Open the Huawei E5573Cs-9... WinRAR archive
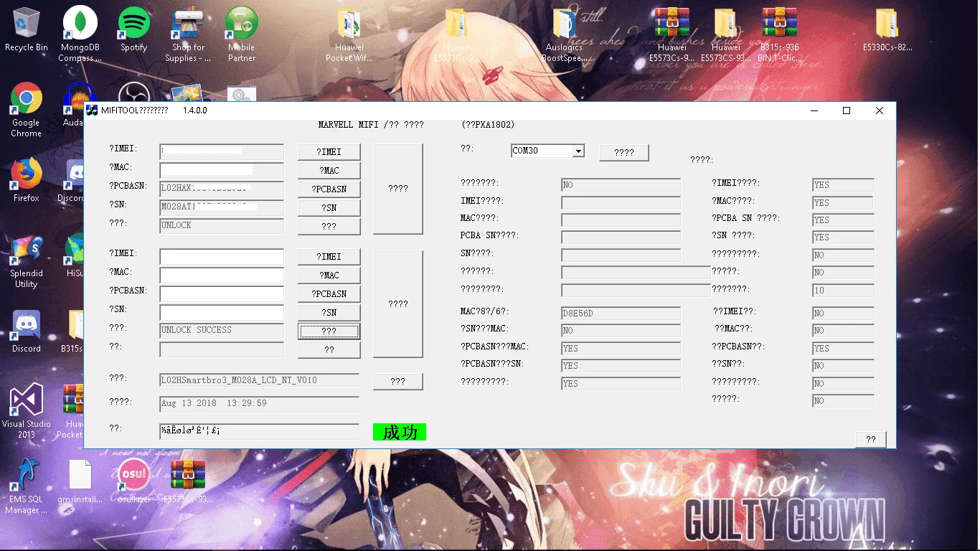Image resolution: width=980 pixels, height=551 pixels. 672,34
